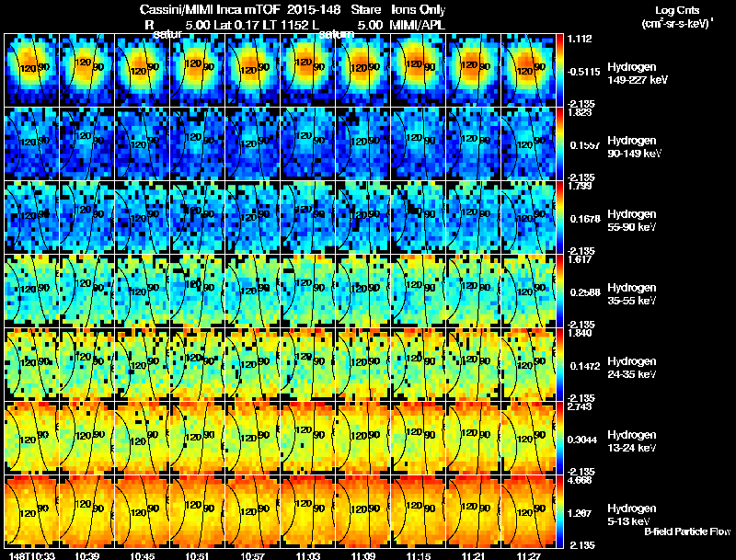Click the Hydrogen 90-149 keV panel at 11:03
Image resolution: width=736 pixels, height=560 pixels.
[307, 143]
